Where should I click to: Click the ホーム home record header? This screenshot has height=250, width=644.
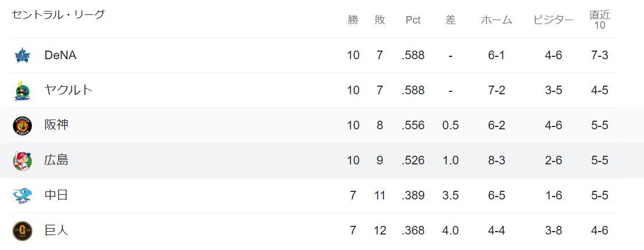click(x=496, y=20)
